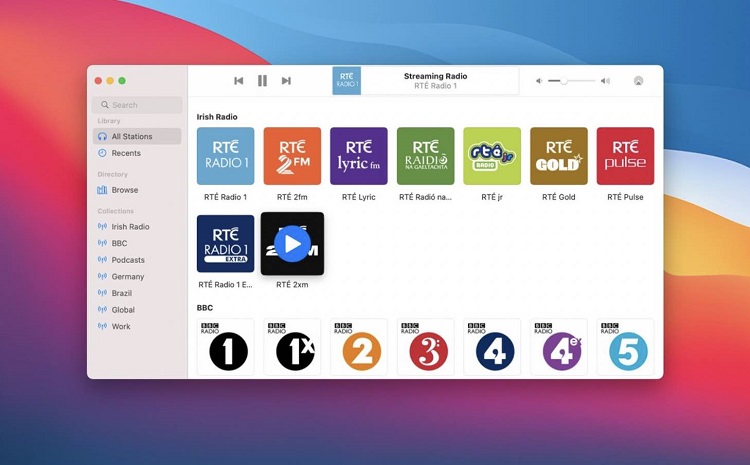This screenshot has height=465, width=750.
Task: Select the Irish Radio collection
Action: [x=130, y=227]
